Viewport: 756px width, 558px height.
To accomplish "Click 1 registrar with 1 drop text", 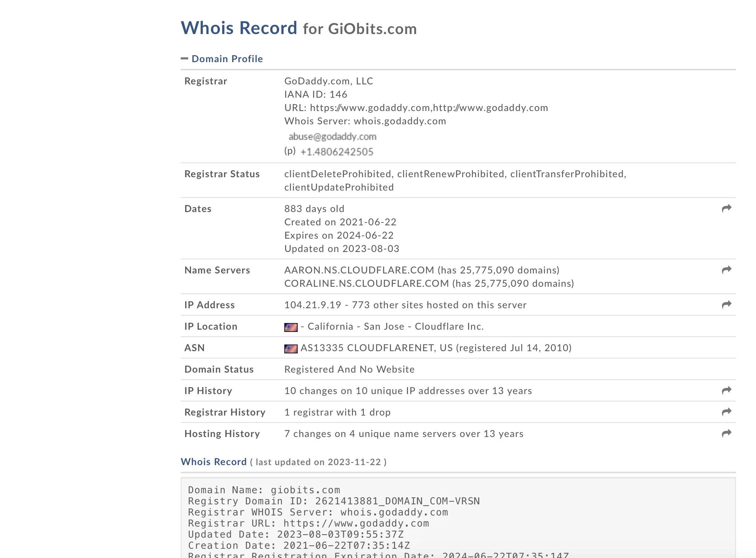I will 337,412.
